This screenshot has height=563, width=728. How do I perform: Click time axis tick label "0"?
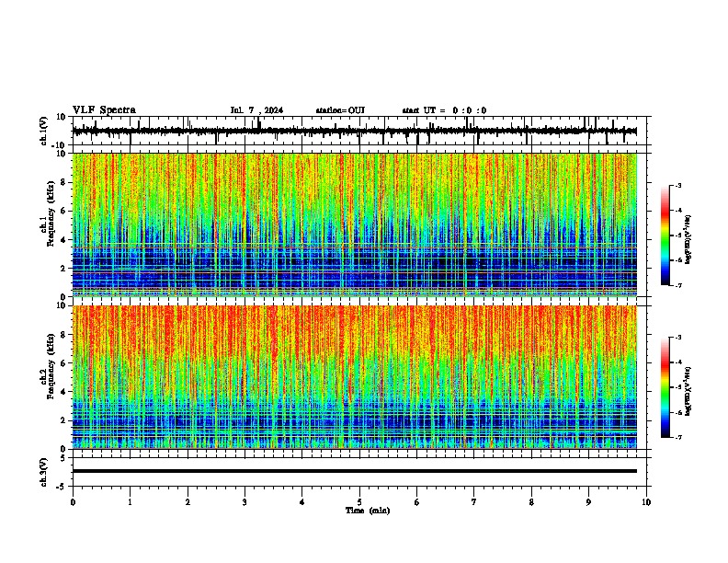(73, 502)
